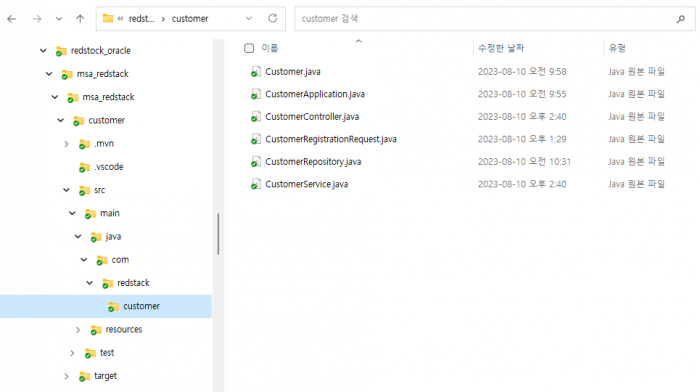Tick the select-all checkbox beside 이름
700x392 pixels.
tap(249, 48)
